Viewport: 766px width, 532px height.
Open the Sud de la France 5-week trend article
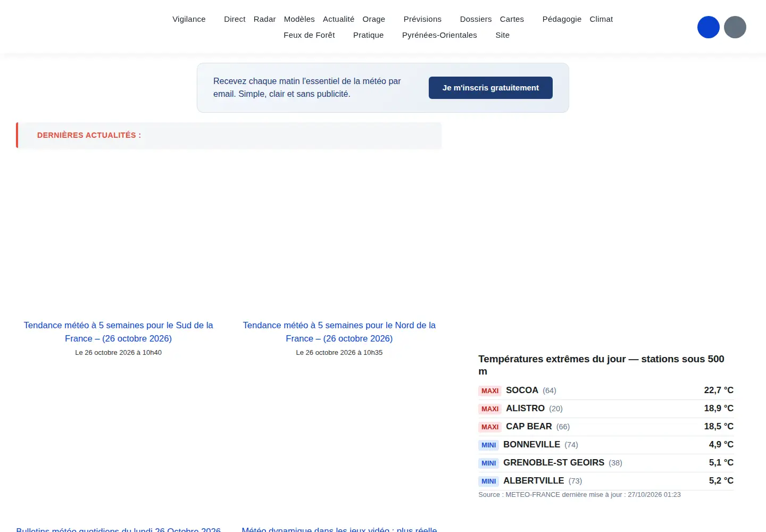118,332
